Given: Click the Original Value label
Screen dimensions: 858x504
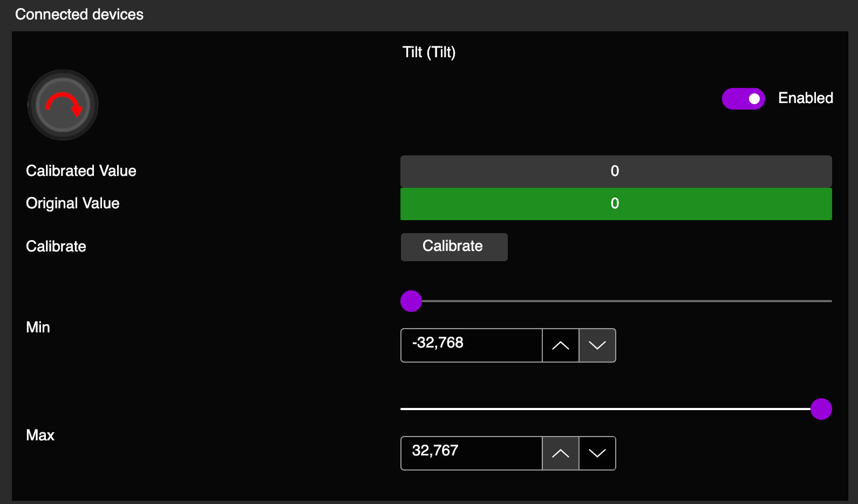Looking at the screenshot, I should pos(73,203).
